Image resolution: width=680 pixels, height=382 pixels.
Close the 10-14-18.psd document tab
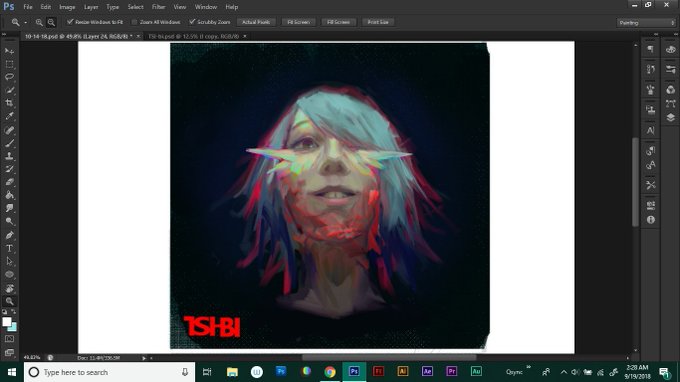[x=138, y=36]
